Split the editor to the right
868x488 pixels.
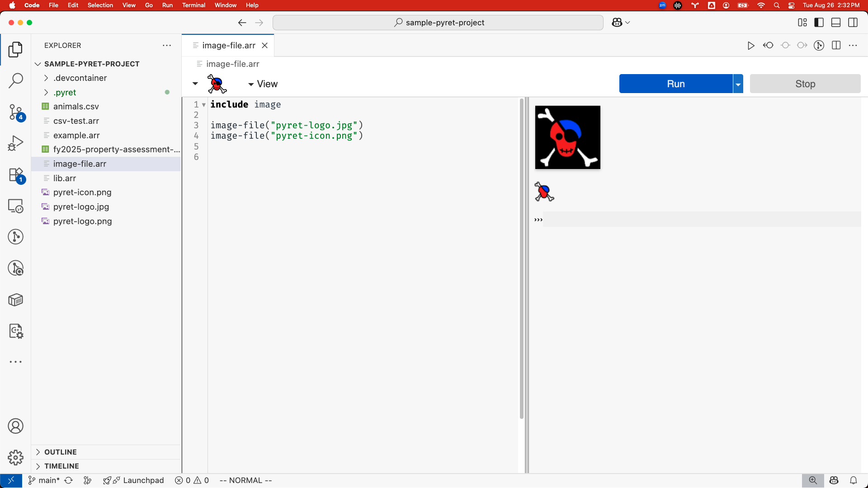click(x=836, y=45)
